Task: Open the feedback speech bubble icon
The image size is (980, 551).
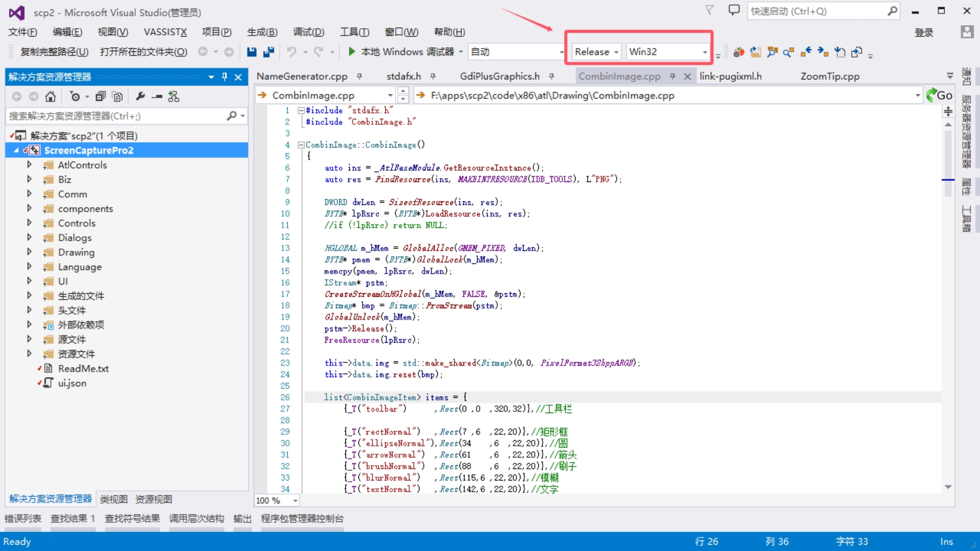Action: click(x=734, y=10)
